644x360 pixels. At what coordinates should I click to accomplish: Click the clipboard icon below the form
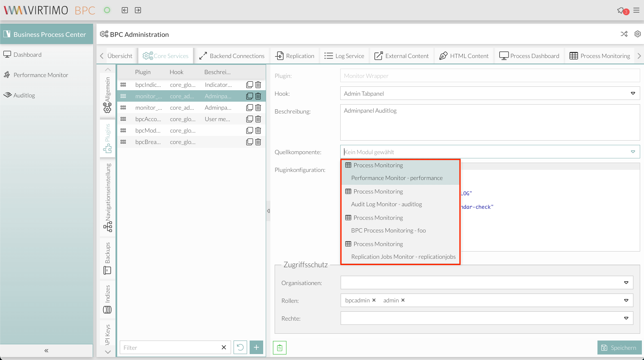[x=280, y=348]
